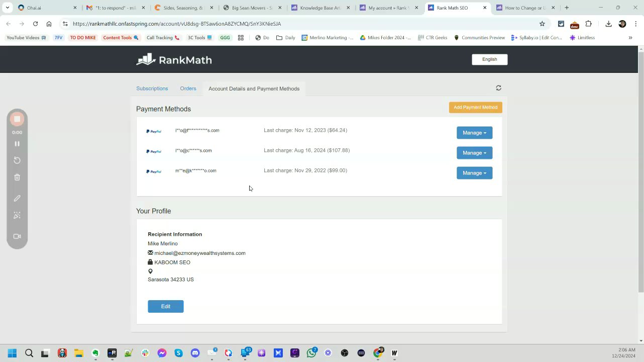Open the Chrome profile avatar
The width and height of the screenshot is (644, 362).
click(622, 24)
